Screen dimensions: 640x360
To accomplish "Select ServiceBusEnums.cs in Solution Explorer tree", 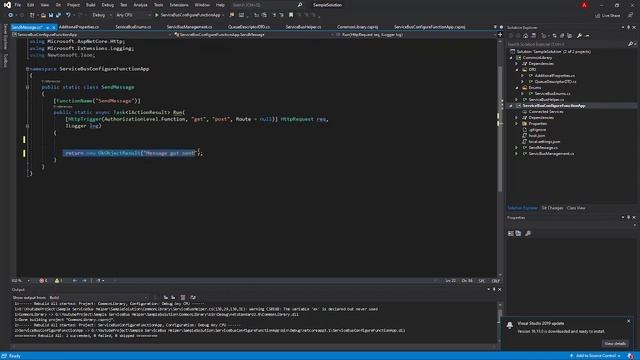I will click(552, 93).
